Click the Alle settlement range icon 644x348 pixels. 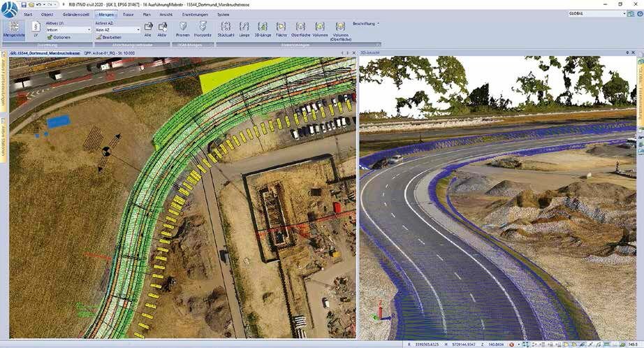point(148,29)
